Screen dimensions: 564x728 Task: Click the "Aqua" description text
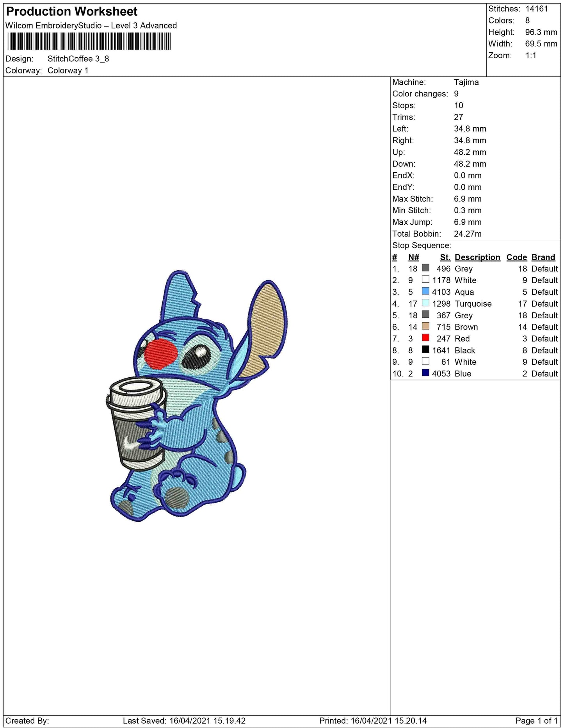coord(464,292)
